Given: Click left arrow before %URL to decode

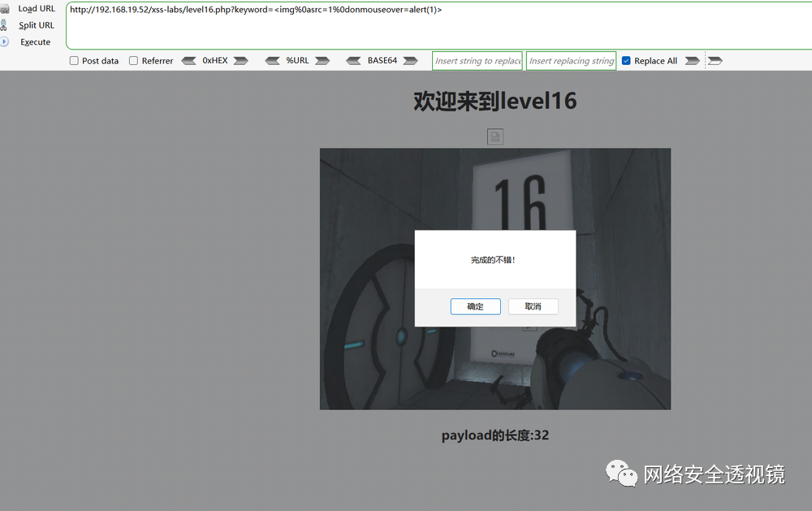Looking at the screenshot, I should click(x=272, y=61).
